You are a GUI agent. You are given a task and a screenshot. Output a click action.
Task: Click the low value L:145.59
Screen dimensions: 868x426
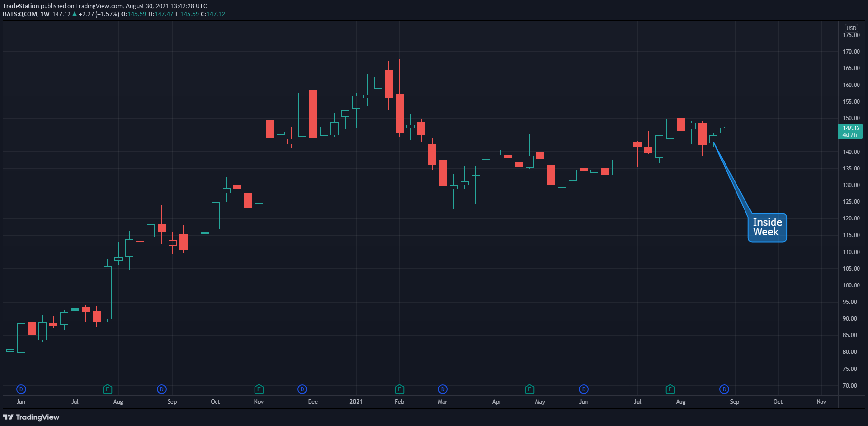point(187,14)
